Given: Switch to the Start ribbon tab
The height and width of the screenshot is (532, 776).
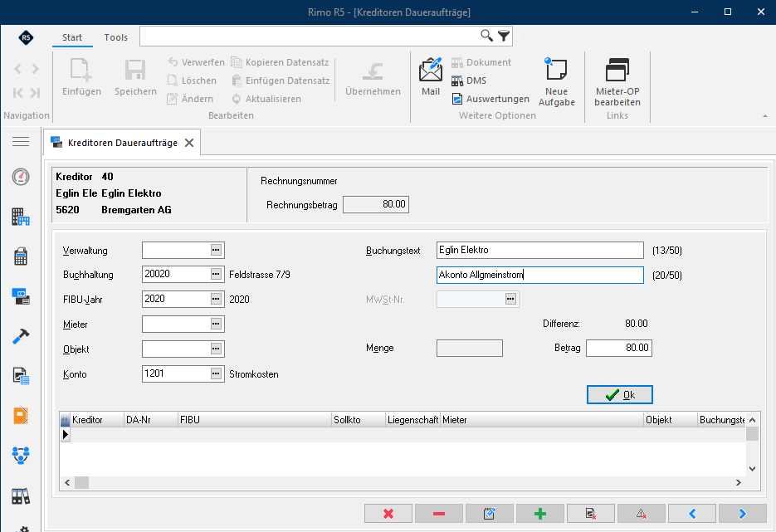Looking at the screenshot, I should tap(72, 37).
